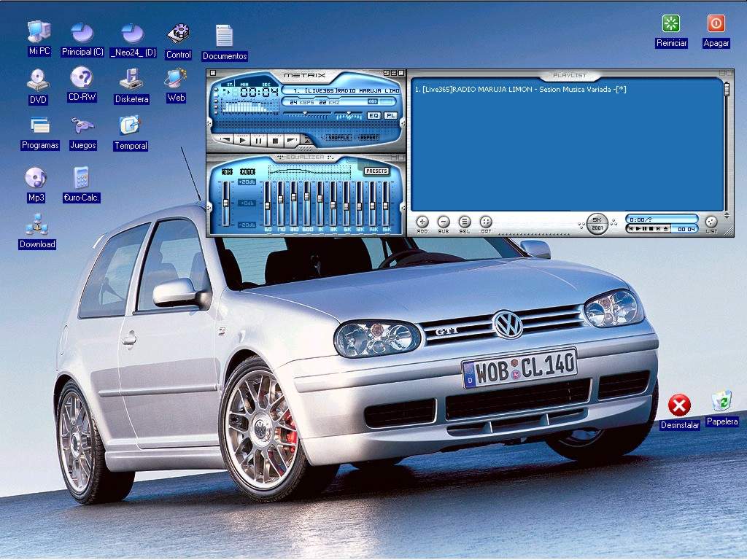Click the 600 Hz equalizer band slider

[x=307, y=204]
